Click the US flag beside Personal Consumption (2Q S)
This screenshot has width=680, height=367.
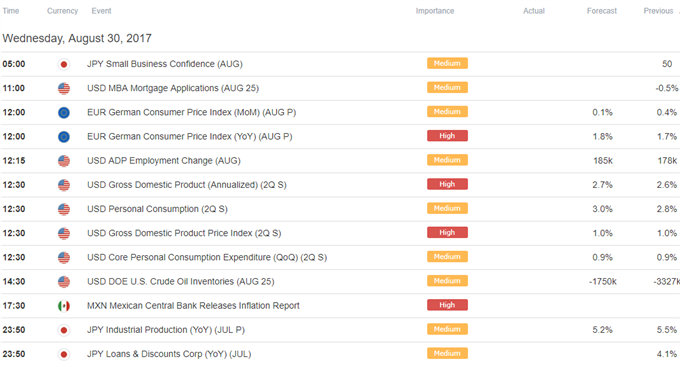click(64, 210)
